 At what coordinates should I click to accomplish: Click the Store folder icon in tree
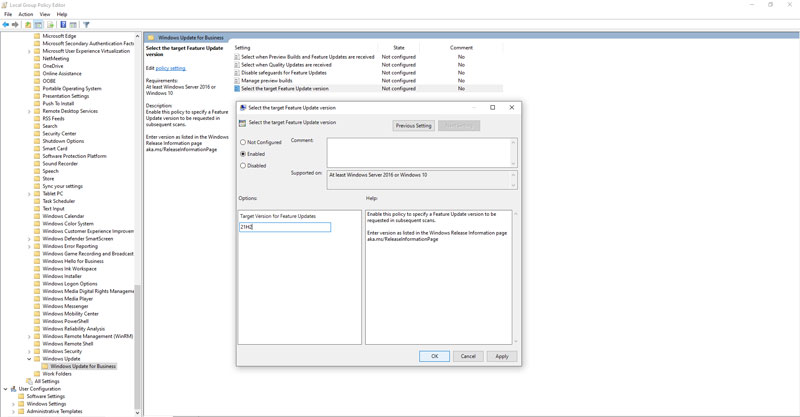click(x=37, y=179)
